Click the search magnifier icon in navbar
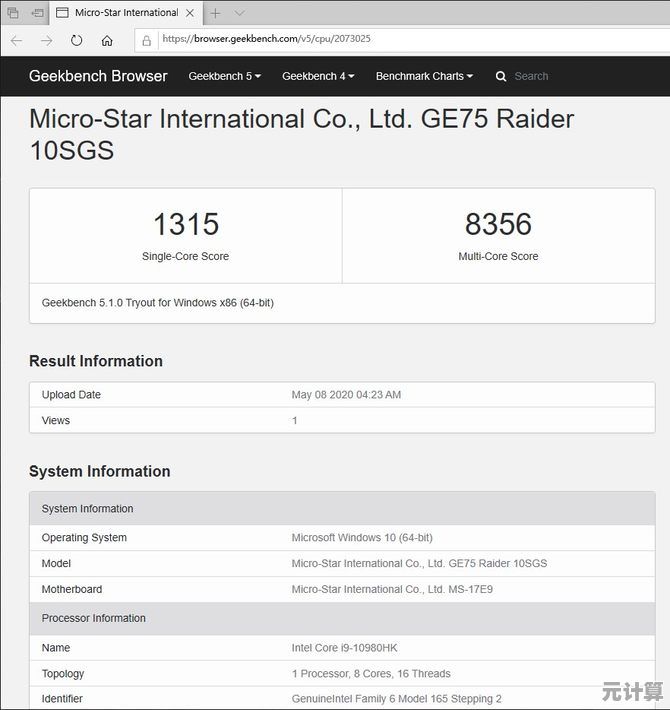This screenshot has height=710, width=670. tap(501, 76)
